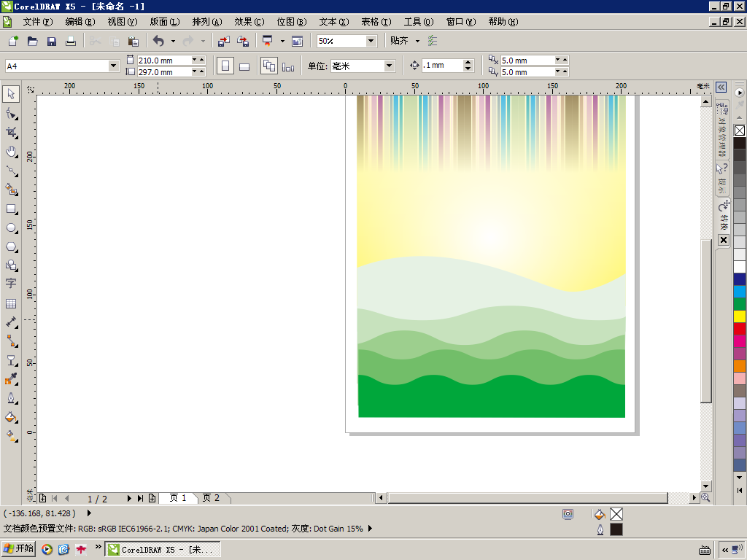
Task: Select the Freehand drawing tool
Action: click(x=11, y=171)
